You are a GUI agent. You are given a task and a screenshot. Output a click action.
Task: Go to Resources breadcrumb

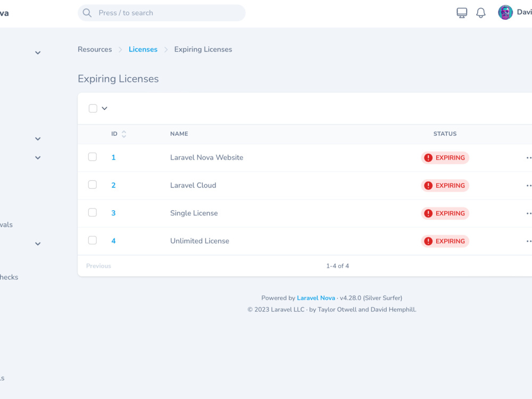click(x=95, y=49)
